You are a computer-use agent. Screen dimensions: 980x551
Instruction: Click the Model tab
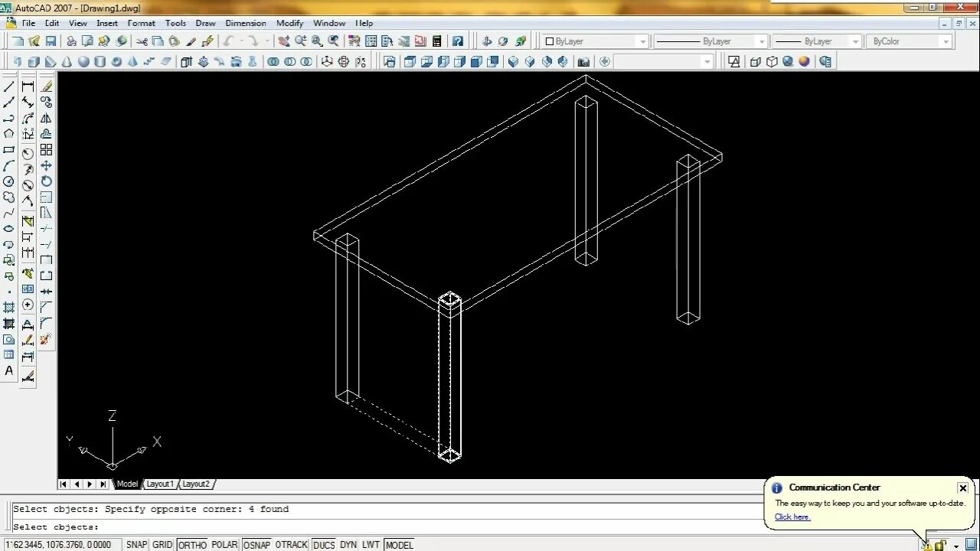coord(127,484)
